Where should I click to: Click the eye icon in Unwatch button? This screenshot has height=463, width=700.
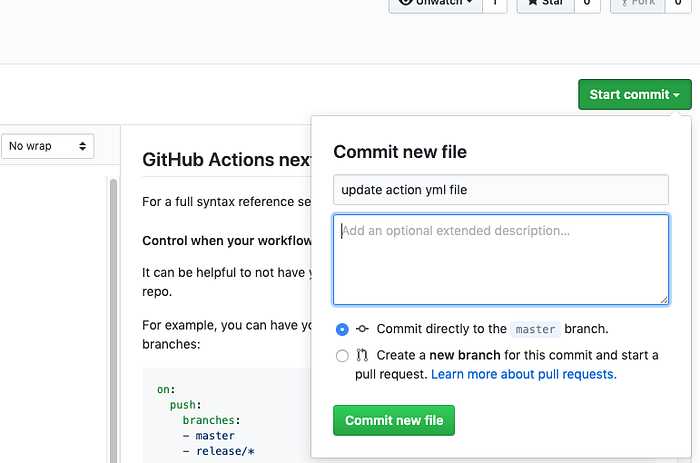tap(405, 2)
